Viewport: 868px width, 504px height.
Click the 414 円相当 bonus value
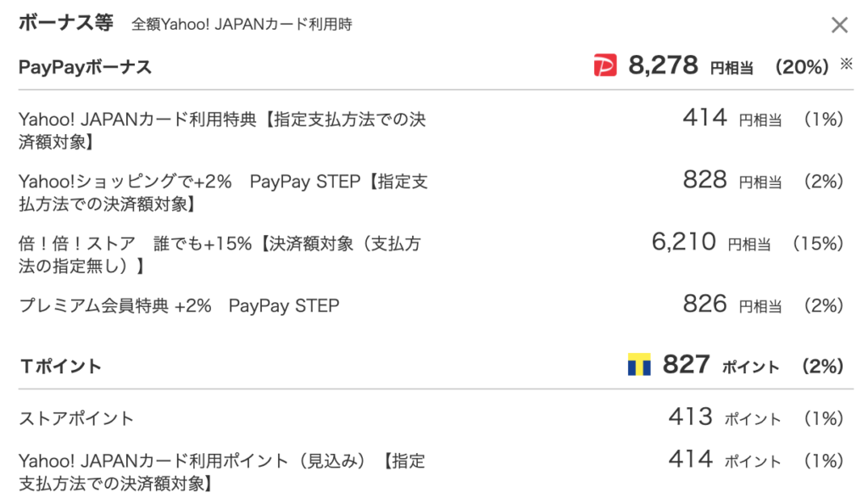coord(732,118)
